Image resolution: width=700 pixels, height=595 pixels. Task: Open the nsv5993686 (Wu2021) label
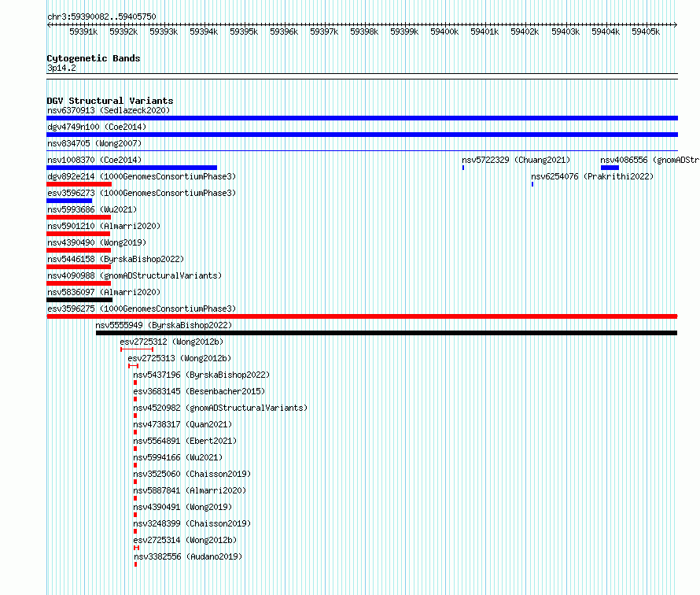92,209
